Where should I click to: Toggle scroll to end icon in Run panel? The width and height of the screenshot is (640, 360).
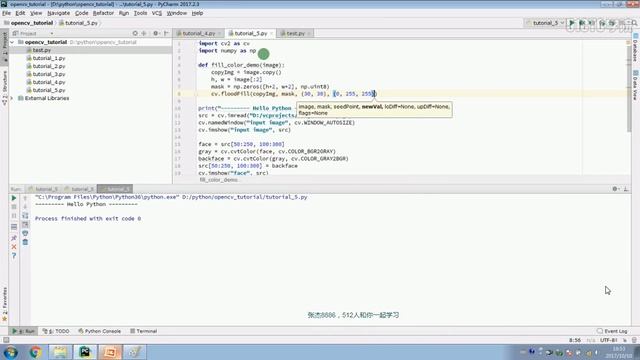pos(25,225)
